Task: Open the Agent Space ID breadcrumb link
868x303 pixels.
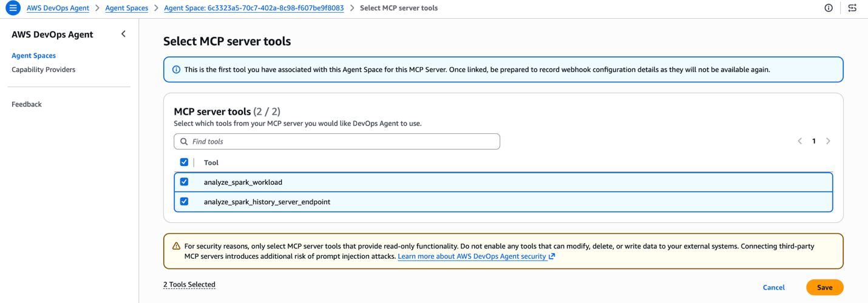Action: (254, 8)
